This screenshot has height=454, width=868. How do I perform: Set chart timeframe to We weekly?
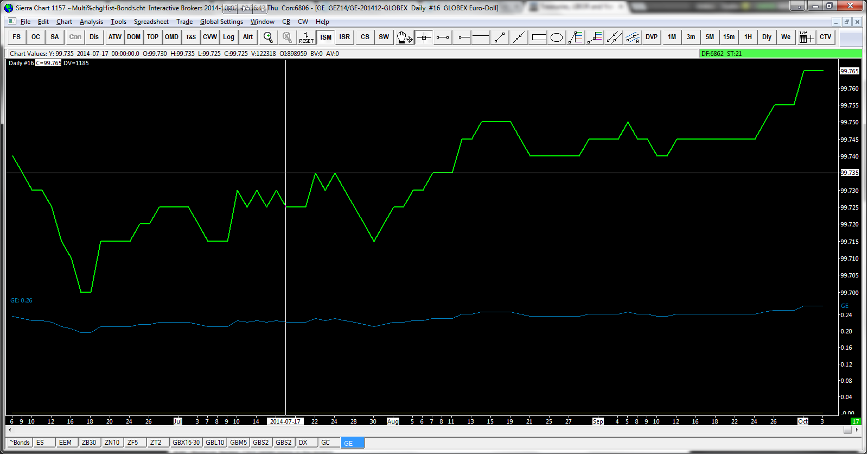tap(786, 37)
